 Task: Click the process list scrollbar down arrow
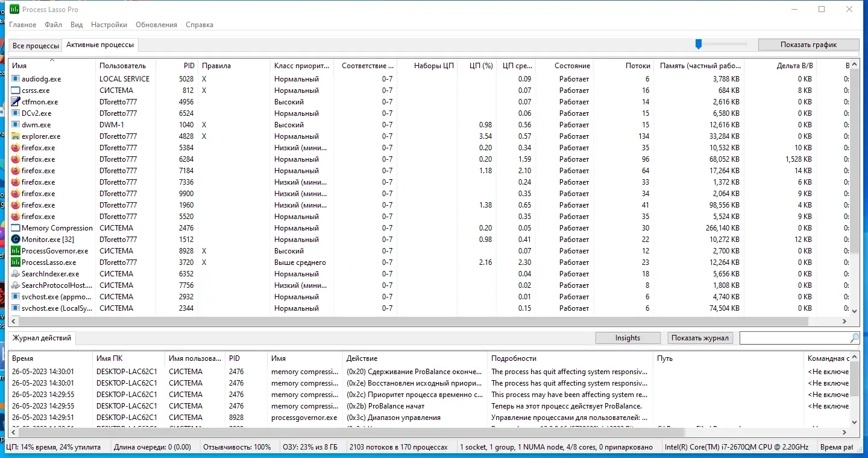(x=854, y=311)
